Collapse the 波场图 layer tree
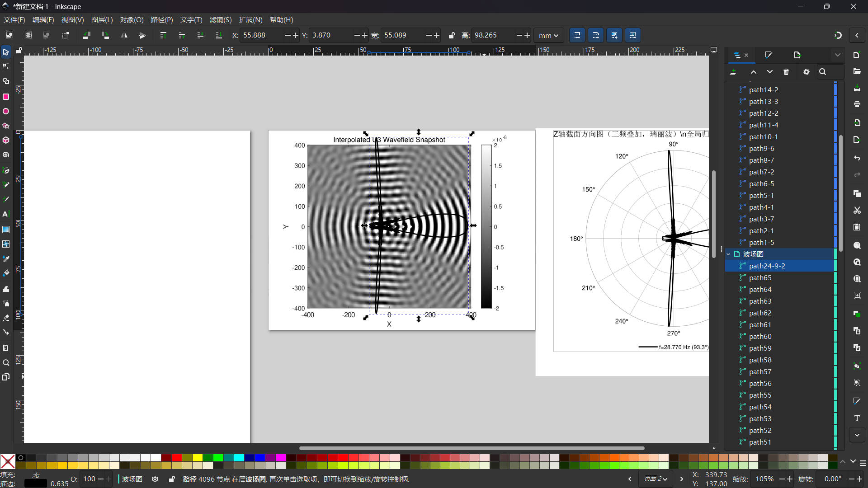 coord(728,254)
